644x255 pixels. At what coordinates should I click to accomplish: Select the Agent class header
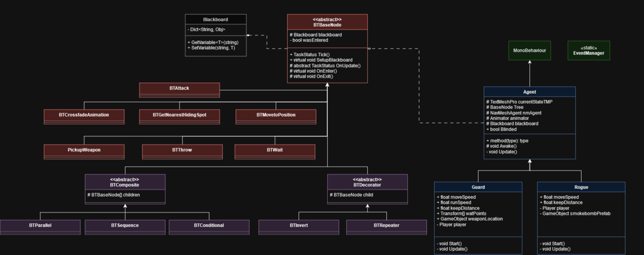(x=529, y=92)
